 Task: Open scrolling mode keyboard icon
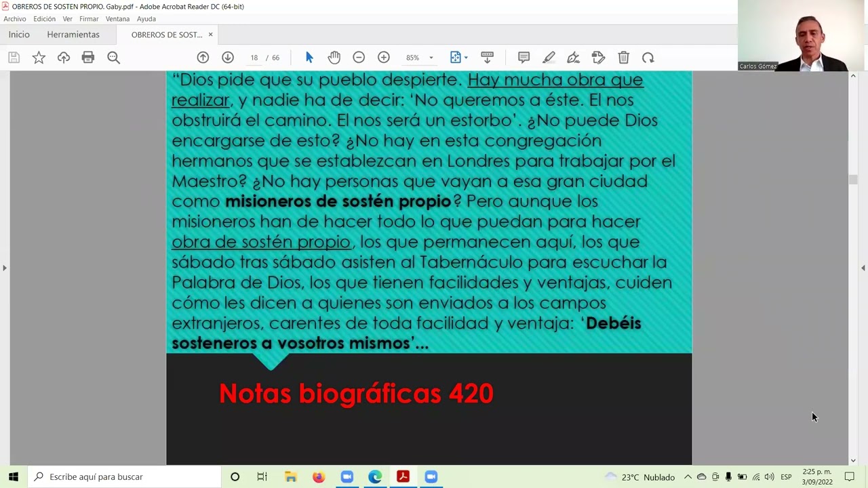487,58
